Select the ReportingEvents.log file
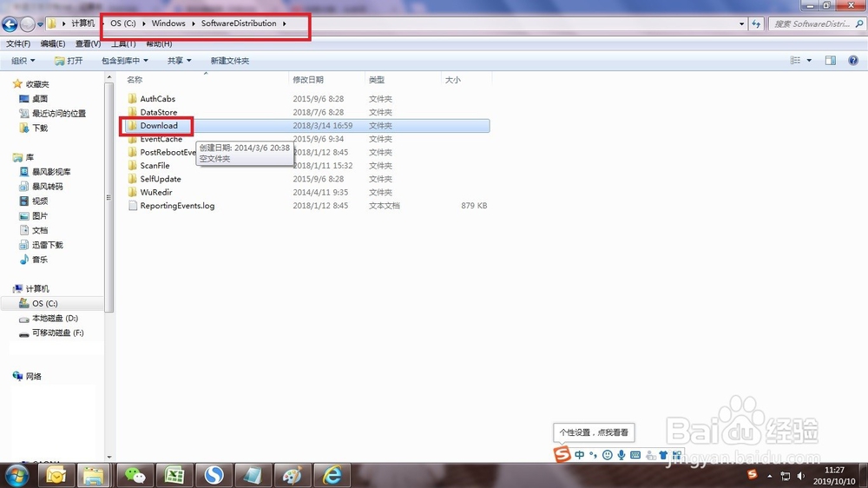 tap(177, 205)
